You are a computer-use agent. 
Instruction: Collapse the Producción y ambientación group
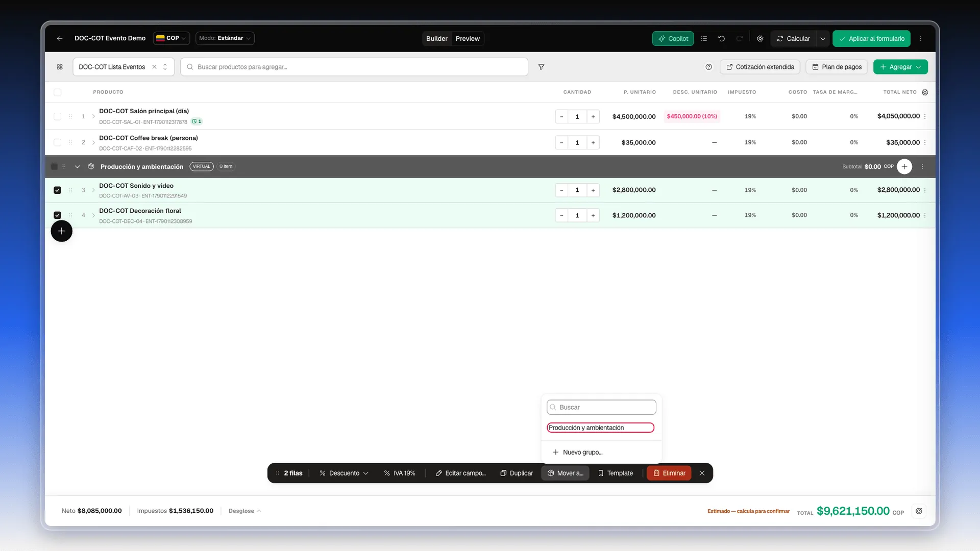pos(77,166)
